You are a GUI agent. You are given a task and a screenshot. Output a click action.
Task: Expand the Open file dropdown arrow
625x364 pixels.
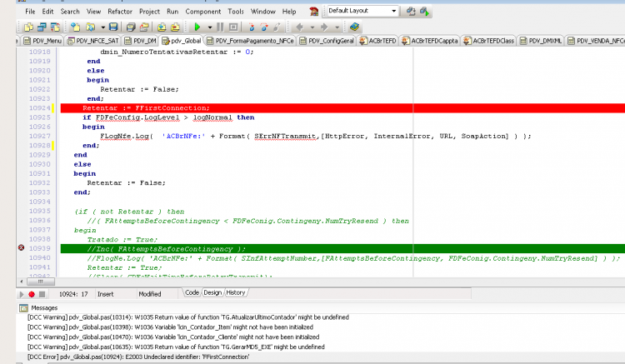[102, 27]
